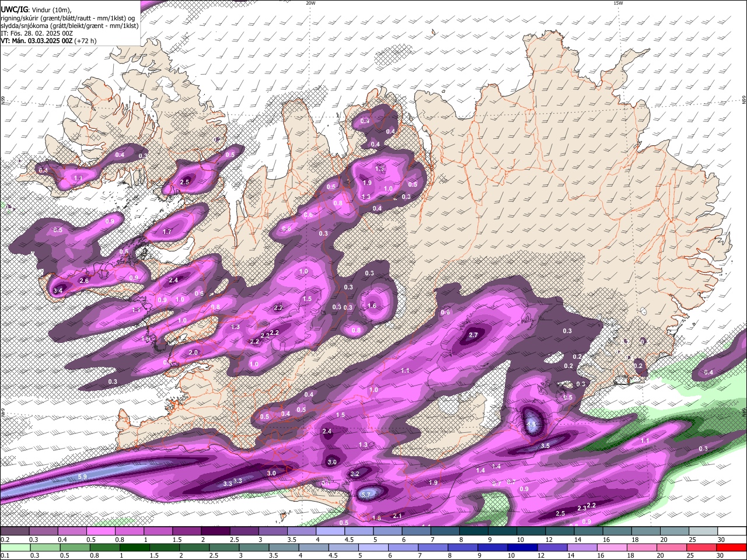Click the 'rigning/skúrir' legend description line
747x560 pixels.
[68, 18]
